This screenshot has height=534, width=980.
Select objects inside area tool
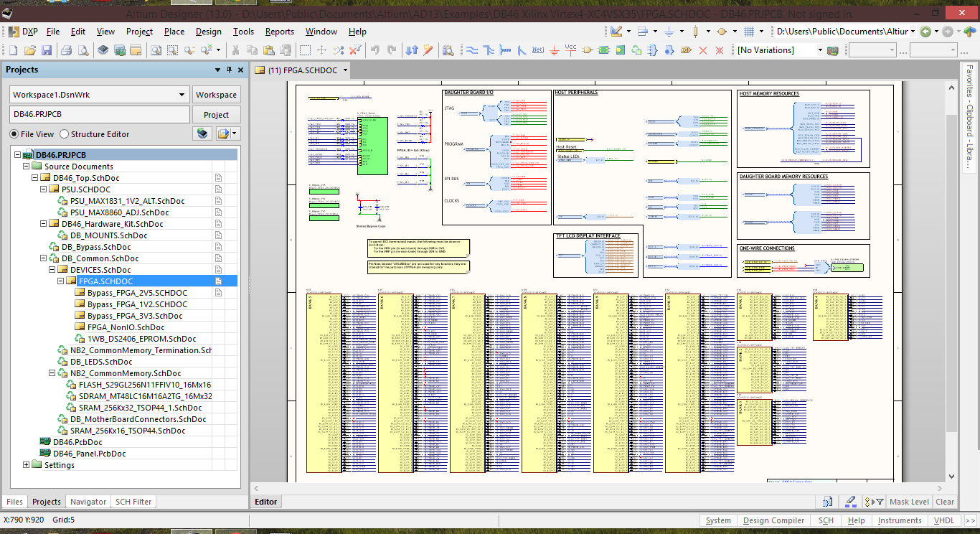pos(305,50)
